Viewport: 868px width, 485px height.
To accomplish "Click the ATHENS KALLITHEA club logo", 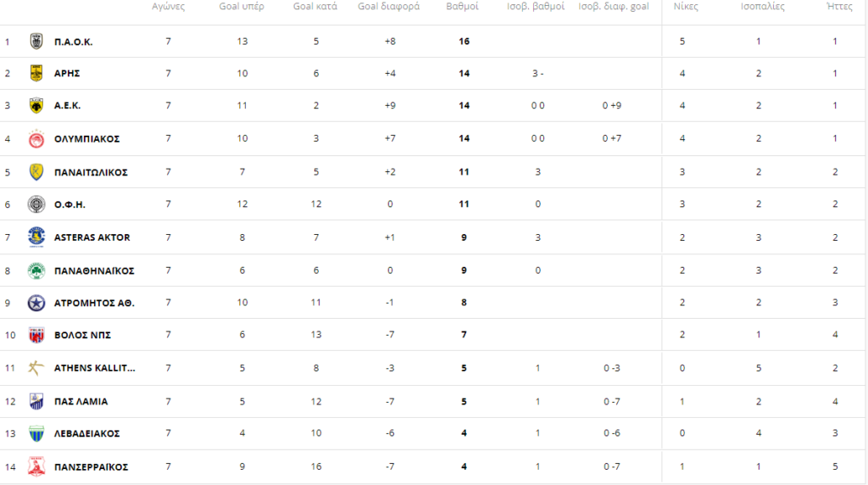I will pos(36,368).
